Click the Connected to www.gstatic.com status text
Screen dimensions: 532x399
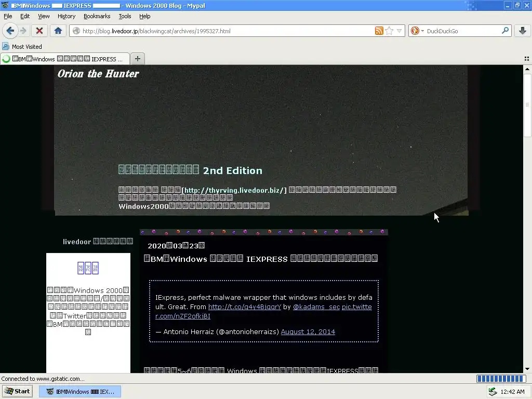pyautogui.click(x=43, y=379)
